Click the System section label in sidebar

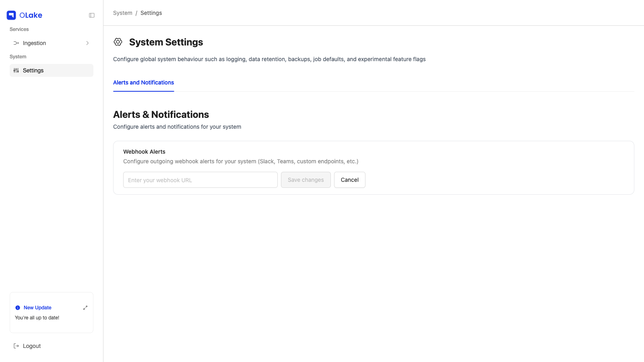pos(18,57)
